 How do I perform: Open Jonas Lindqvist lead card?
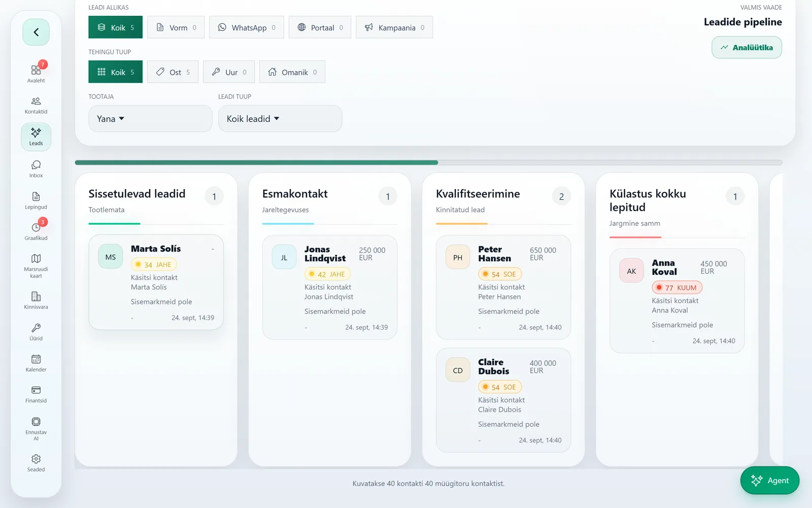(x=330, y=287)
